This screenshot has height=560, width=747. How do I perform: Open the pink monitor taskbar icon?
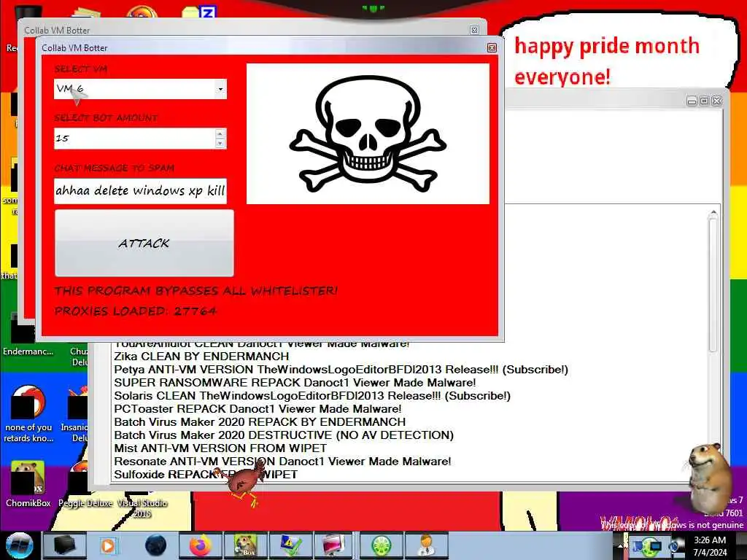pos(333,545)
